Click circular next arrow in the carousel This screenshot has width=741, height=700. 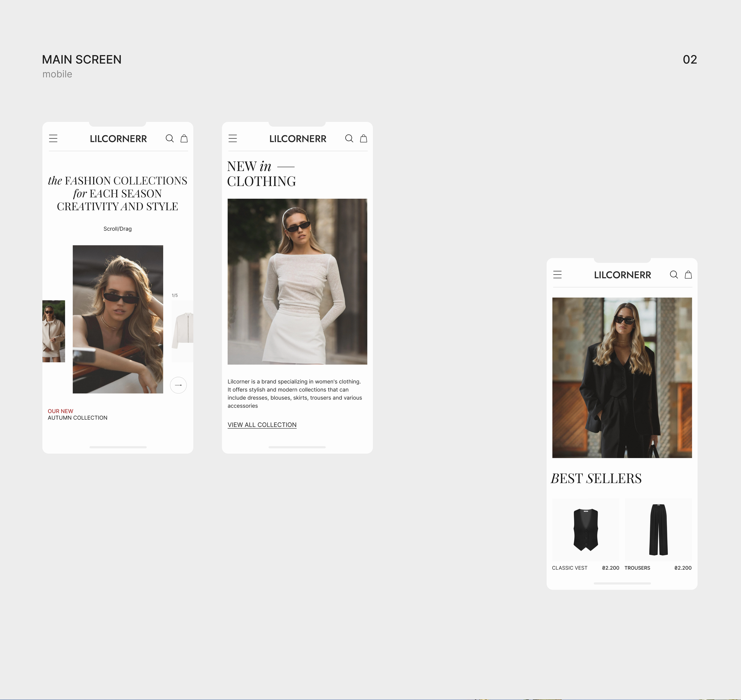point(178,385)
